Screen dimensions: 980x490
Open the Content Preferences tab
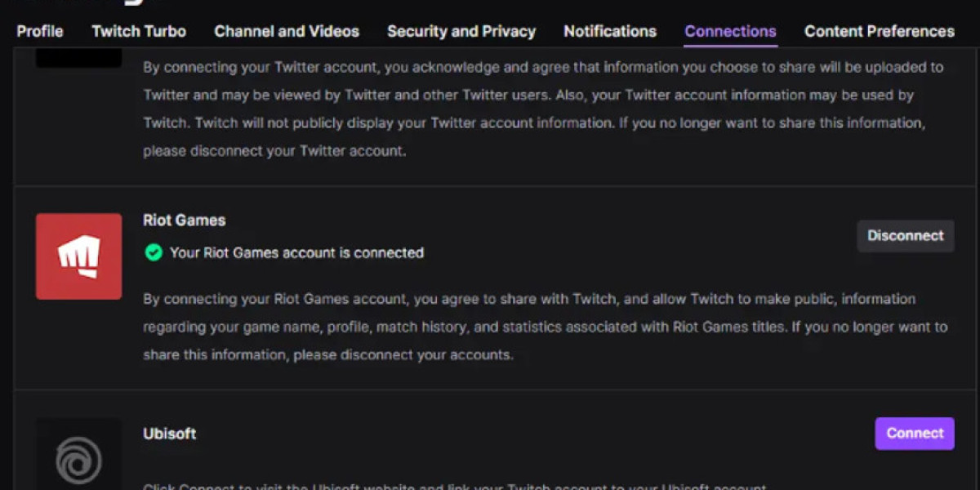879,31
